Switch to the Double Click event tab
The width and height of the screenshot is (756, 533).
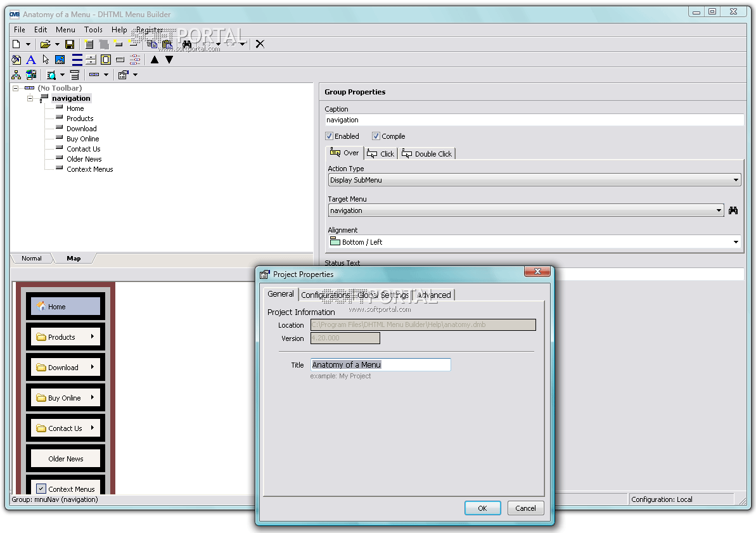[x=426, y=154]
